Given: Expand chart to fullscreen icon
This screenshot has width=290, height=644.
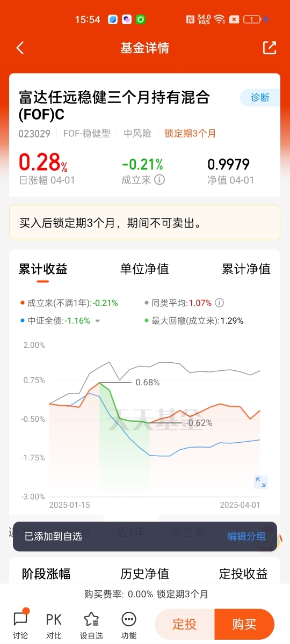Looking at the screenshot, I should pyautogui.click(x=260, y=481).
